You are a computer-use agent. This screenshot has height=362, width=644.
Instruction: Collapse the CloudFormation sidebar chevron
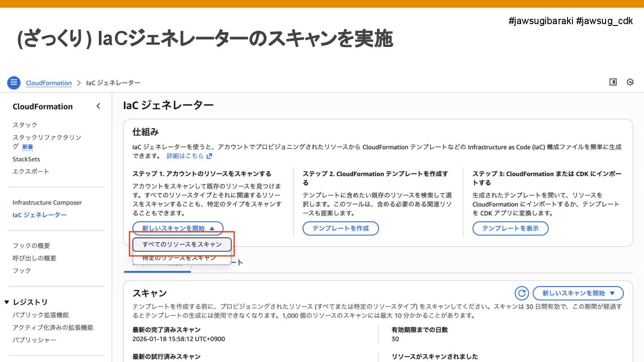click(98, 106)
